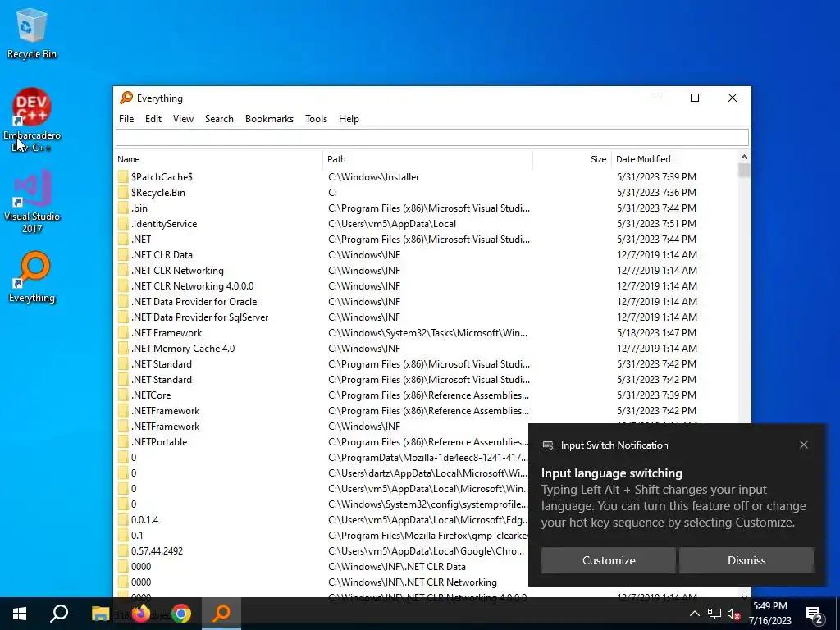Click the Everything window title icon
Image resolution: width=840 pixels, height=630 pixels.
(126, 98)
